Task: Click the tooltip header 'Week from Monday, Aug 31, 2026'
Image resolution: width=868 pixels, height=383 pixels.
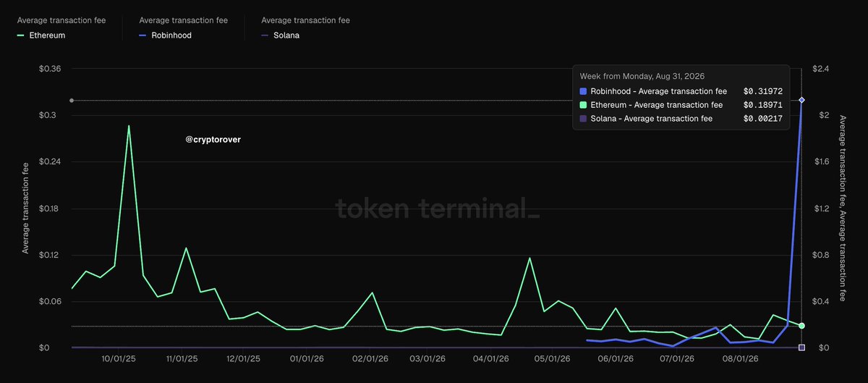Action: [x=642, y=76]
